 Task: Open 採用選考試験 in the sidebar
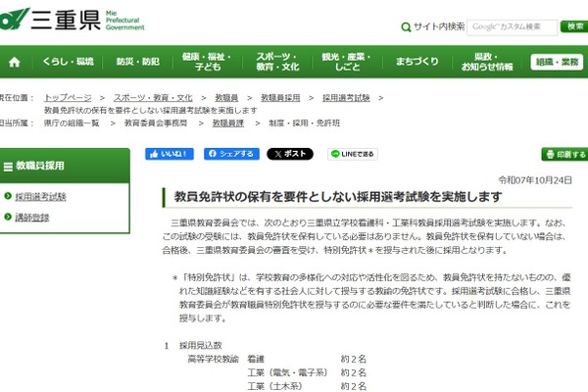[40, 196]
